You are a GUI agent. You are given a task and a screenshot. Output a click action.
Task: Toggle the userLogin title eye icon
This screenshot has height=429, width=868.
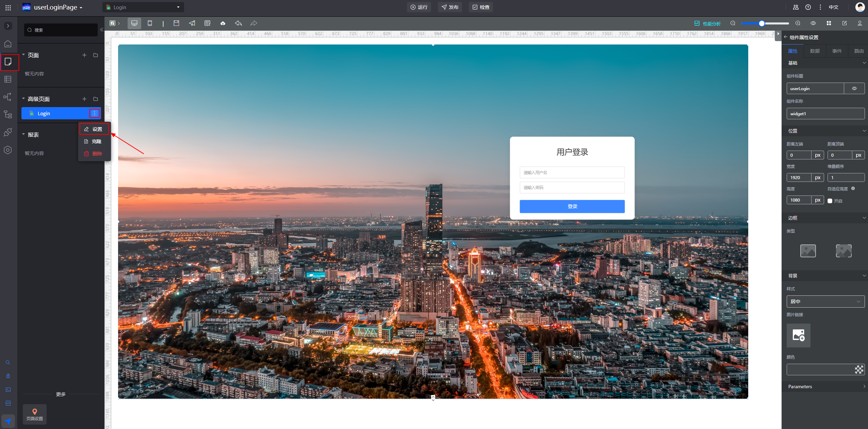[854, 88]
